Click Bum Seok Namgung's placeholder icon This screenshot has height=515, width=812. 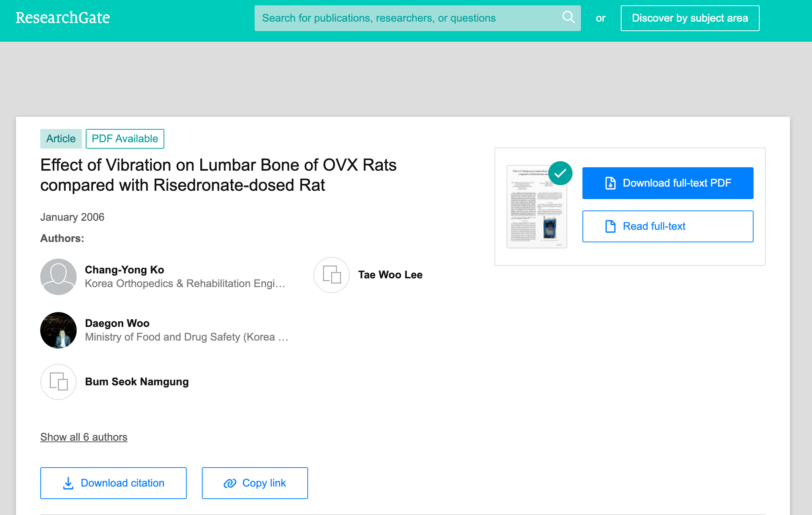coord(58,382)
